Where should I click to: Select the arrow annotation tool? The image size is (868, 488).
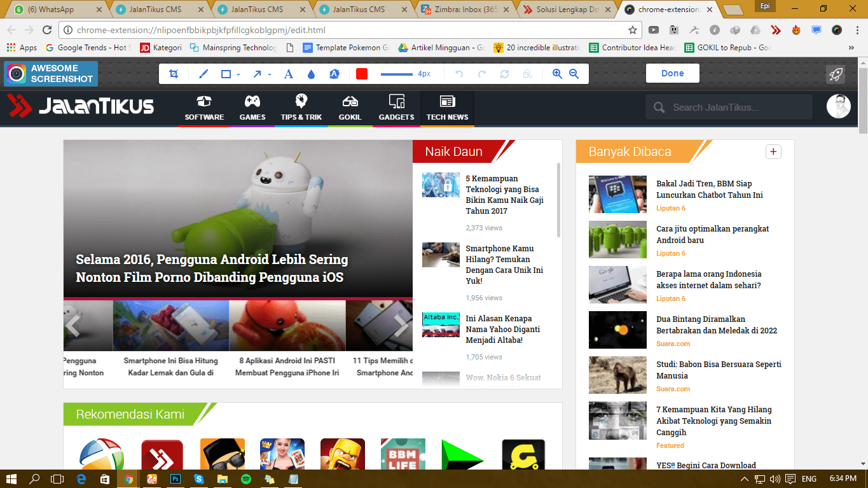[x=258, y=74]
